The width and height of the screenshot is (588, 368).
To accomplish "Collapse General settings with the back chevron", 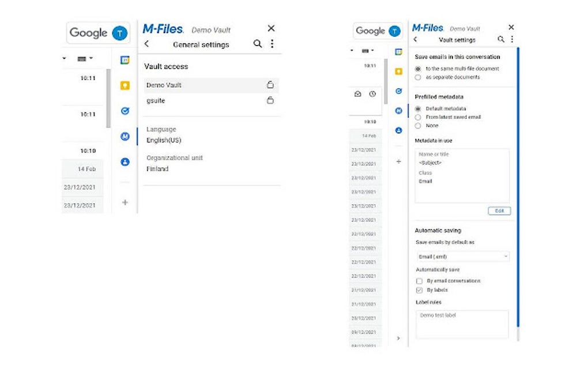I will click(146, 43).
